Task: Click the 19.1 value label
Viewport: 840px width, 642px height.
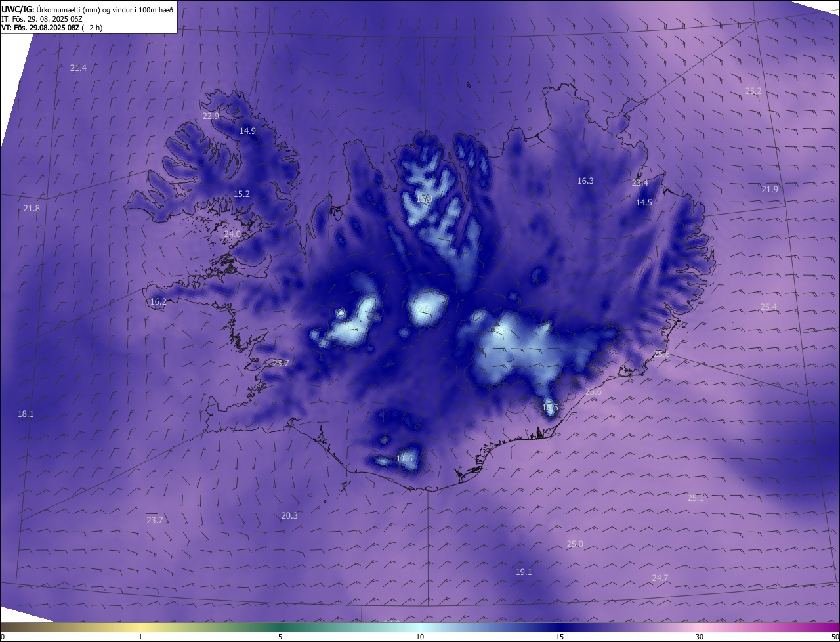Action: [524, 572]
